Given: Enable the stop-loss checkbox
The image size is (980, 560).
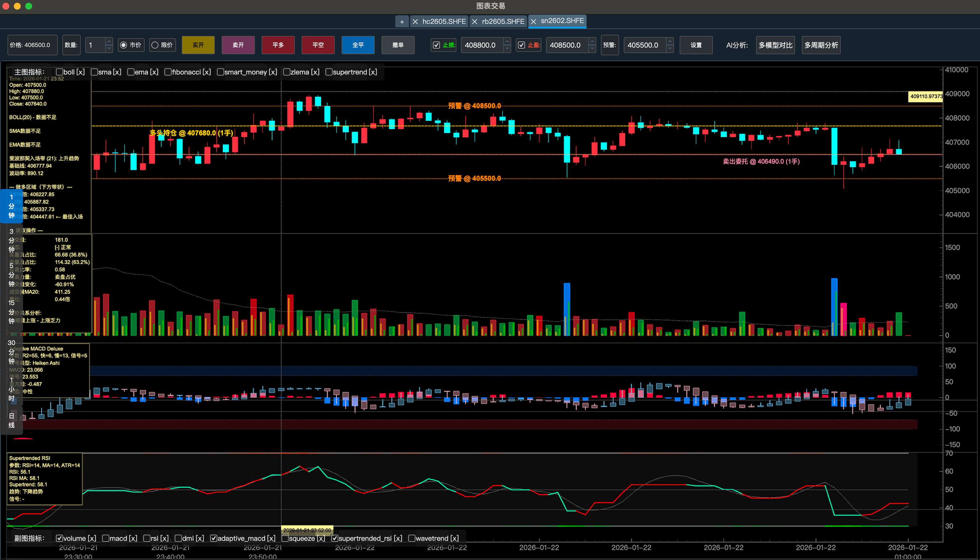Looking at the screenshot, I should (436, 45).
